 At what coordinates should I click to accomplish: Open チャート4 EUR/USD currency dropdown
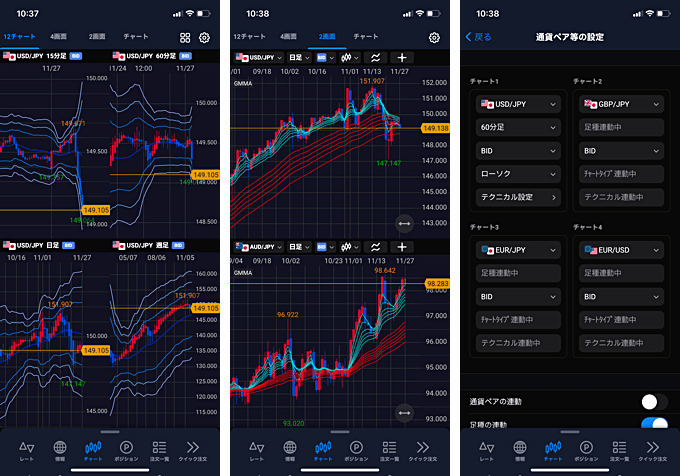pyautogui.click(x=621, y=250)
